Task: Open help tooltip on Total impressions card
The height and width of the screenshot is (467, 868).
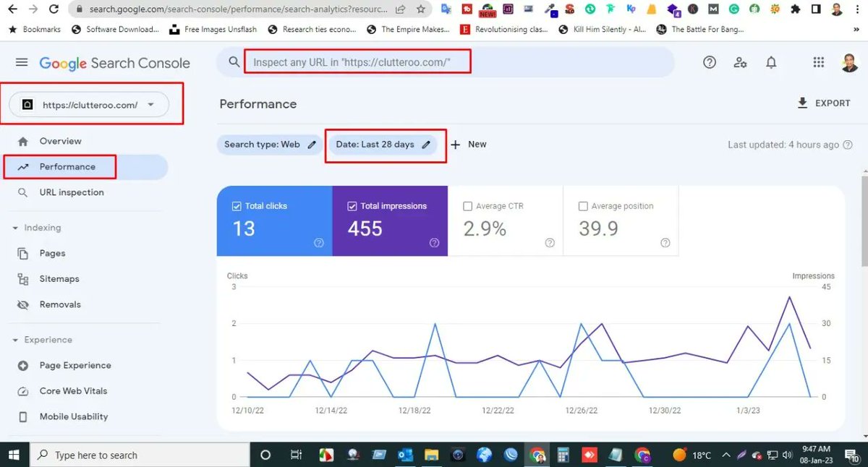Action: [x=434, y=243]
